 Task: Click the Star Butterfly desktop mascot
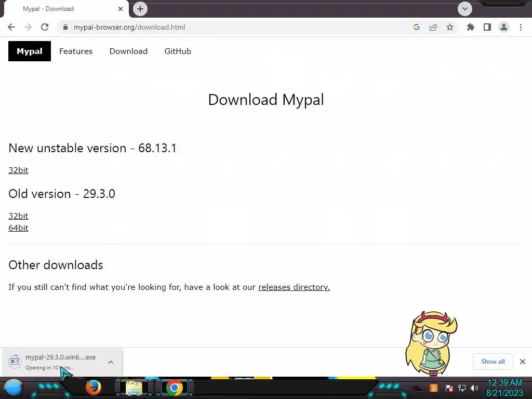431,343
